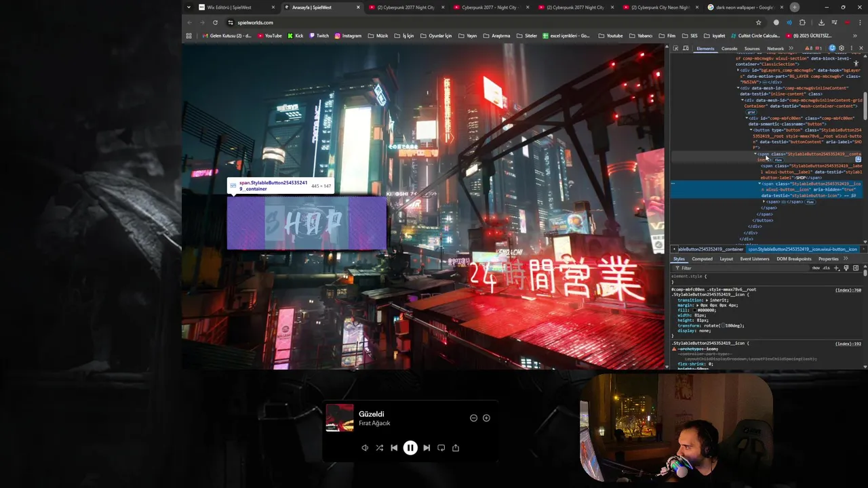Screen dimensions: 868x488
Task: Skip to next track in music widget
Action: 427,447
